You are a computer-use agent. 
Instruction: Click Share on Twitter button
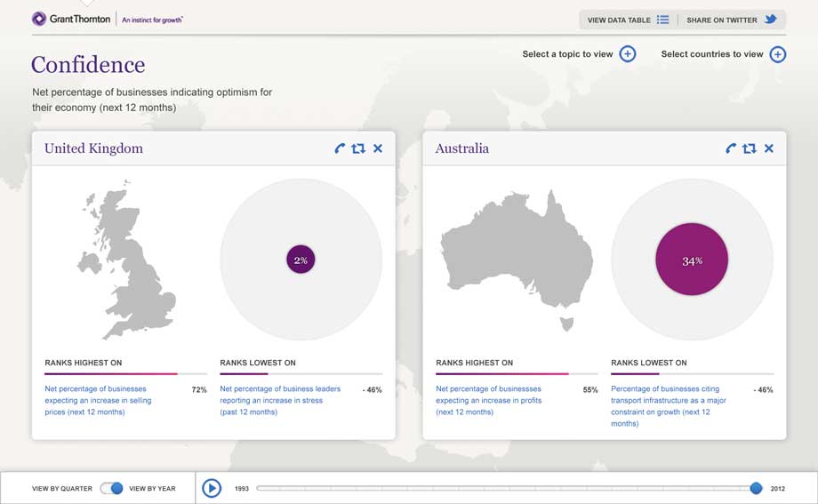(722, 20)
